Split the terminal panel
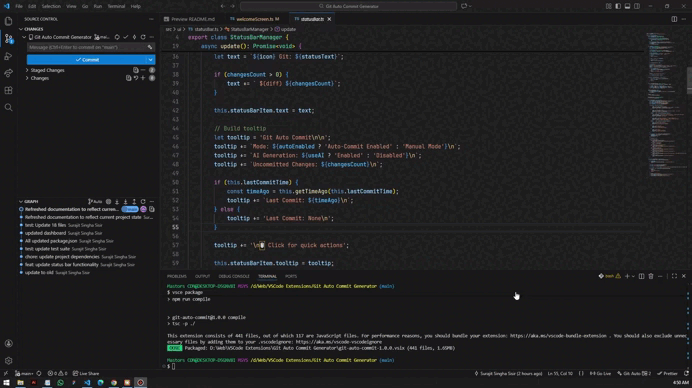 click(641, 276)
